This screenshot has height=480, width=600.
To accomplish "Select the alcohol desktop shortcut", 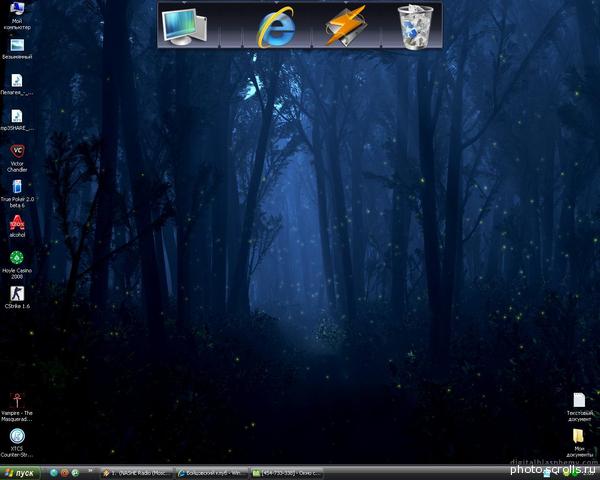I will point(17,227).
